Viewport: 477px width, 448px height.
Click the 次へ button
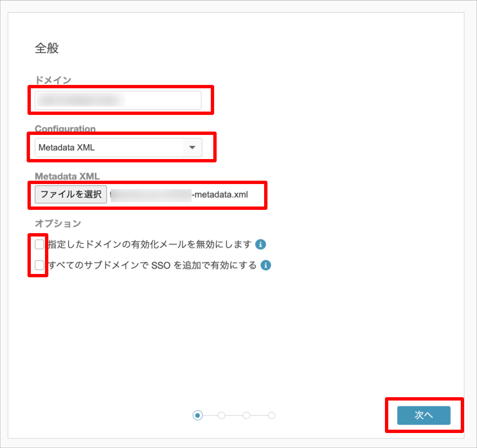coord(424,415)
